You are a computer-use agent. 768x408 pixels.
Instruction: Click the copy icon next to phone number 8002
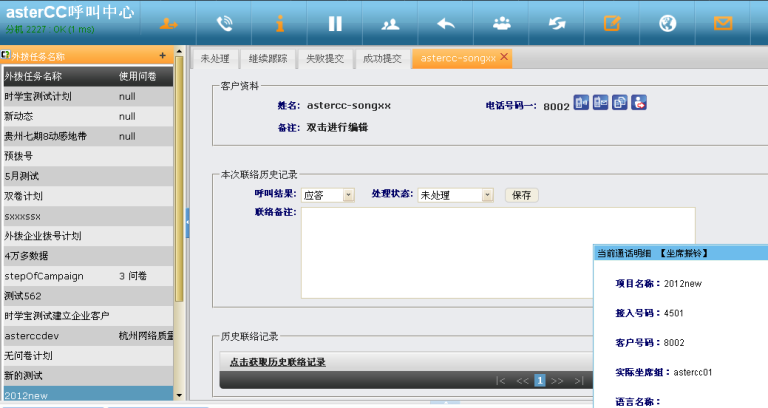619,103
